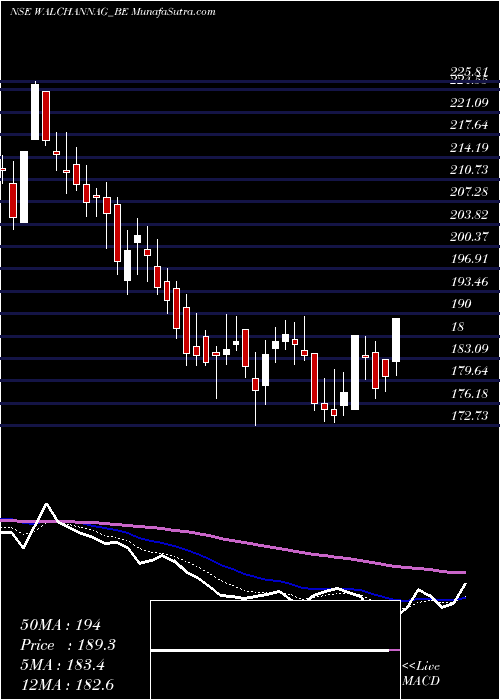Screen dimensions: 500x700
Task: Click the 200.37 price level label
Action: point(469,237)
